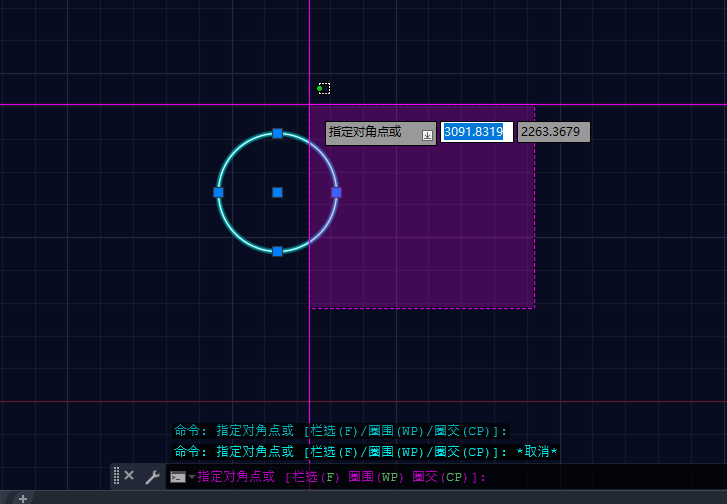Viewport: 727px width, 504px height.
Task: Add a new layout tab with plus
Action: 22,498
